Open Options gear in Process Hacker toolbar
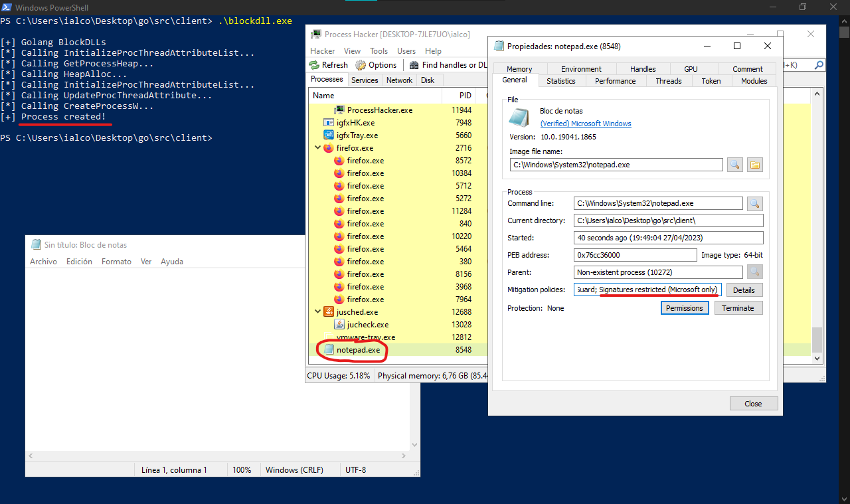Screen dimensions: 850x504 (361, 65)
